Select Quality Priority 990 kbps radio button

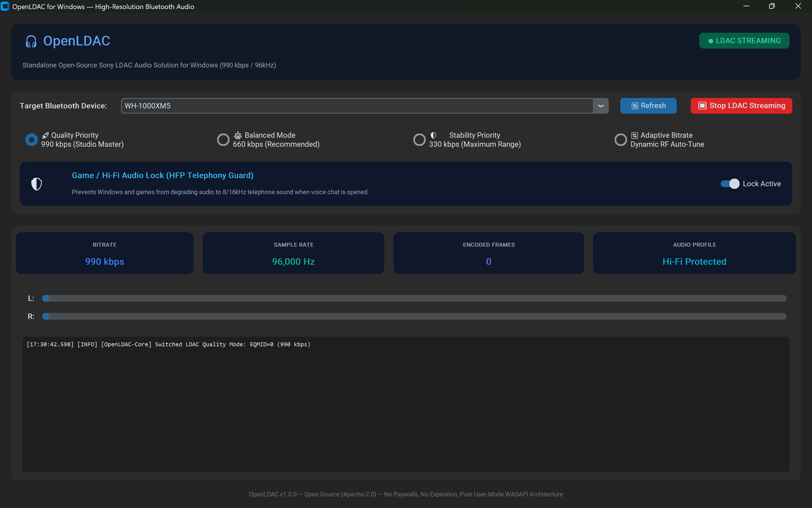[32, 139]
